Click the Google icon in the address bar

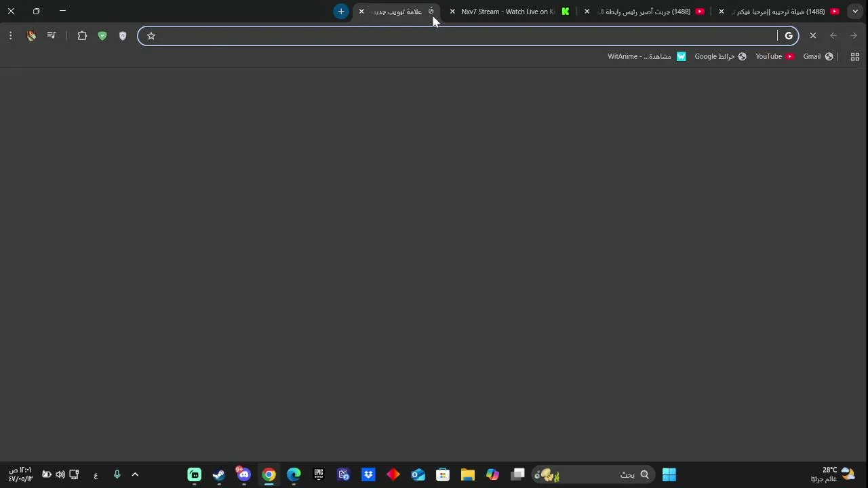pyautogui.click(x=789, y=36)
